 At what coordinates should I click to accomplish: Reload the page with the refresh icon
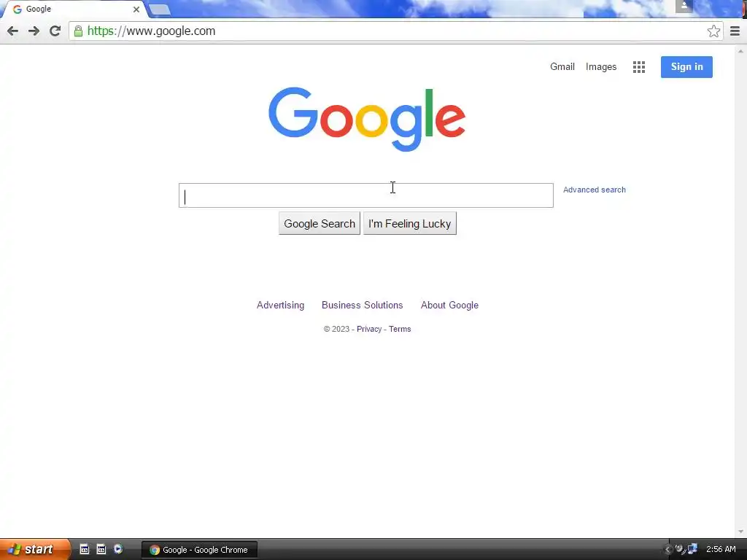(x=55, y=31)
